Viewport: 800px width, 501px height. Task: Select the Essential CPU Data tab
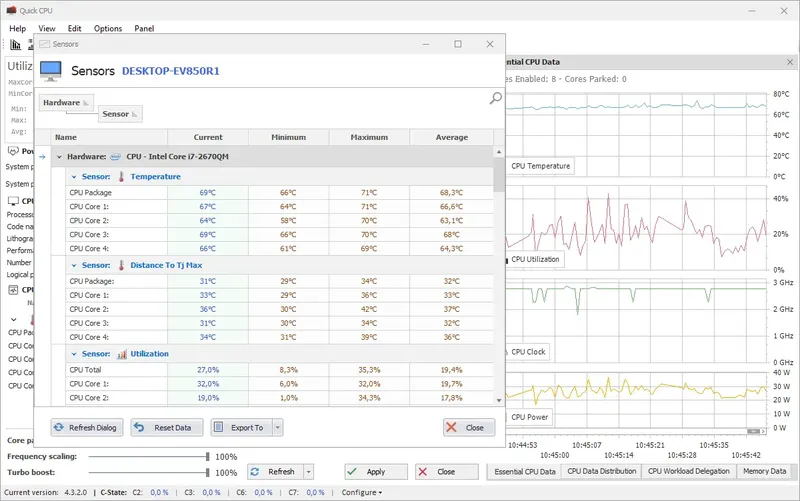(x=524, y=472)
